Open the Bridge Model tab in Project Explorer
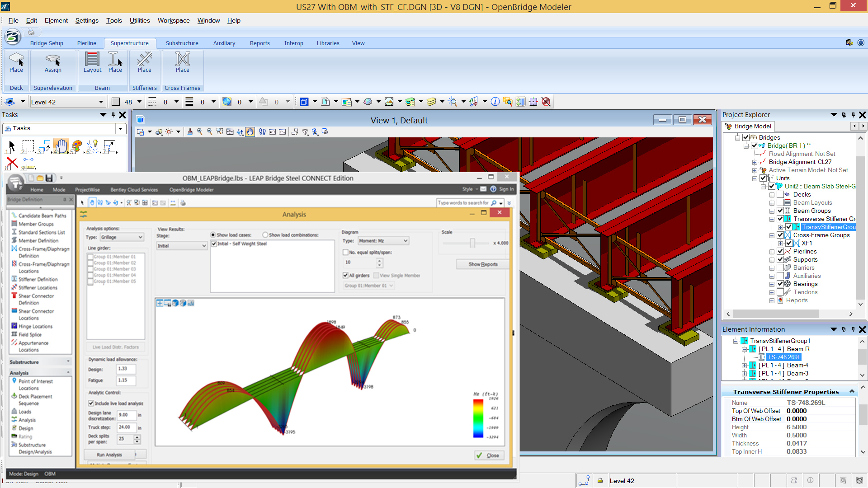This screenshot has width=868, height=488. (x=748, y=126)
